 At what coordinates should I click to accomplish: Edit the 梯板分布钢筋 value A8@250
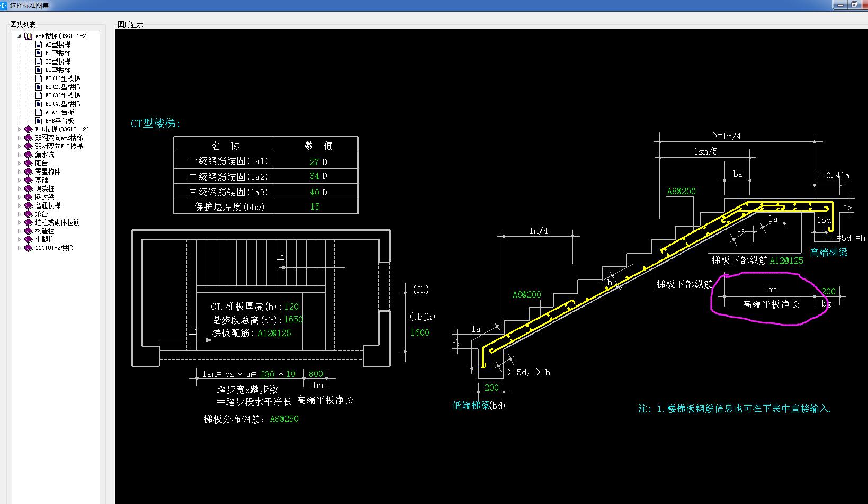point(284,419)
